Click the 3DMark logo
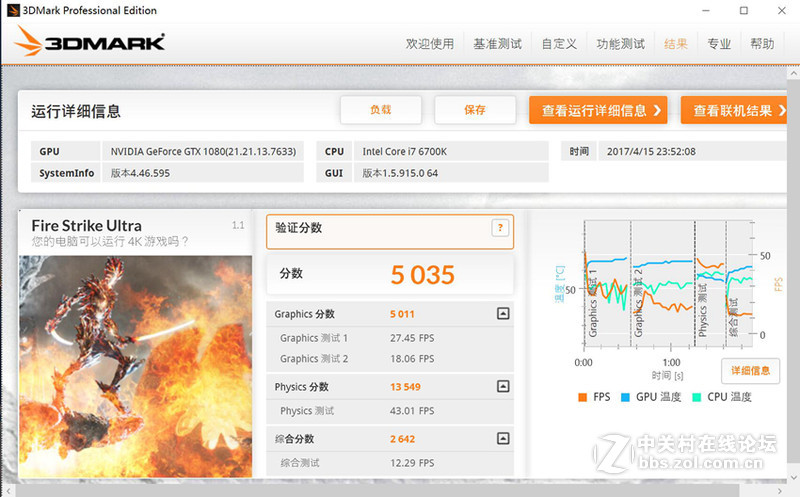Screen dimensions: 800x497 pyautogui.click(x=89, y=42)
